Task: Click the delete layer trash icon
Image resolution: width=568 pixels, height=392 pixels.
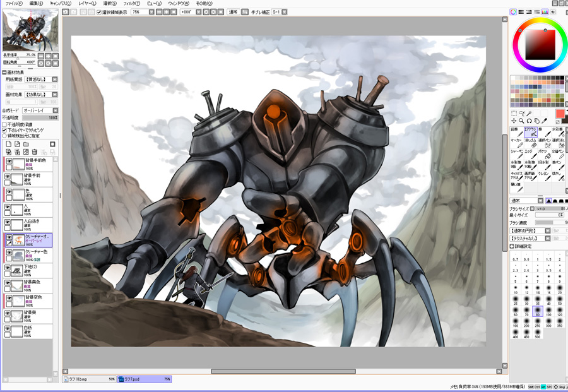Action: click(35, 152)
